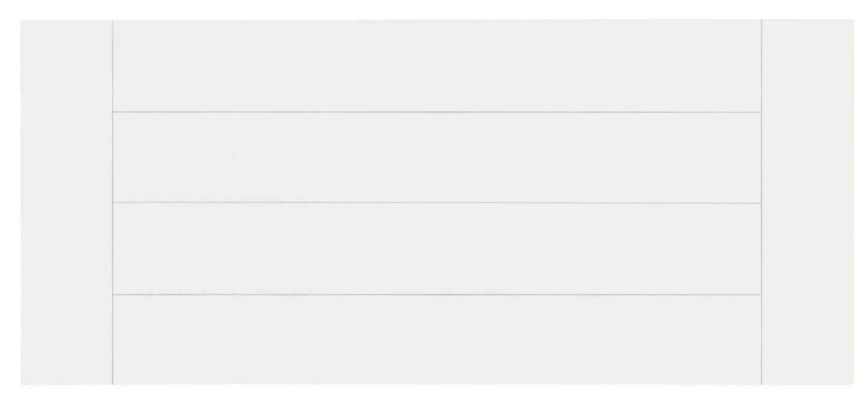The height and width of the screenshot is (408, 868).
Task: Click bottom-right corner of the white board
Action: tap(852, 383)
